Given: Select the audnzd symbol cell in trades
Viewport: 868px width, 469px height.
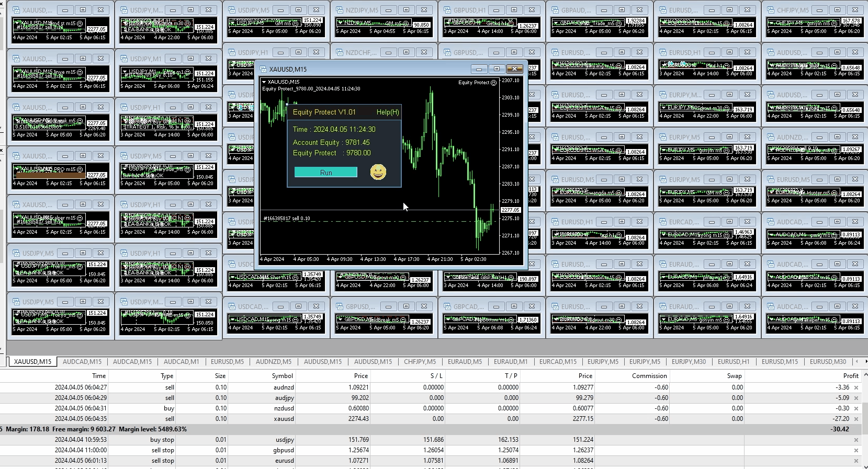Looking at the screenshot, I should pos(284,387).
